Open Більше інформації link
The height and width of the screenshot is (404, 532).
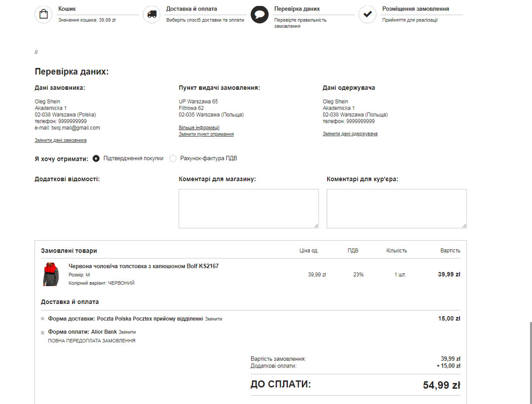[199, 128]
